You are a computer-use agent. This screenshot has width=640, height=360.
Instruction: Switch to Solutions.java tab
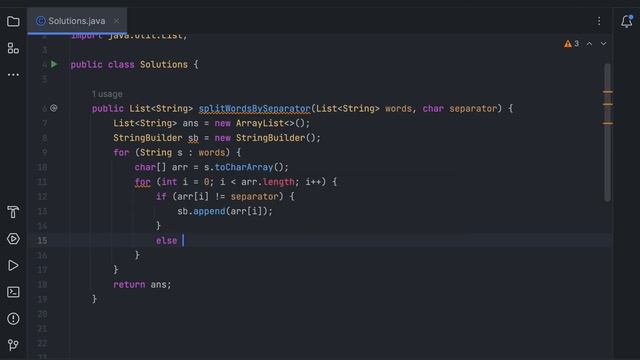click(x=76, y=21)
